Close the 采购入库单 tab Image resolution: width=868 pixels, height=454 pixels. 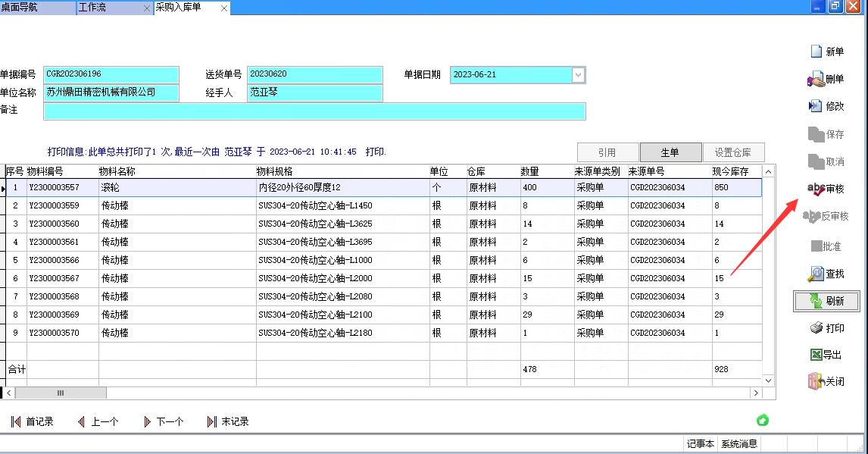point(224,8)
